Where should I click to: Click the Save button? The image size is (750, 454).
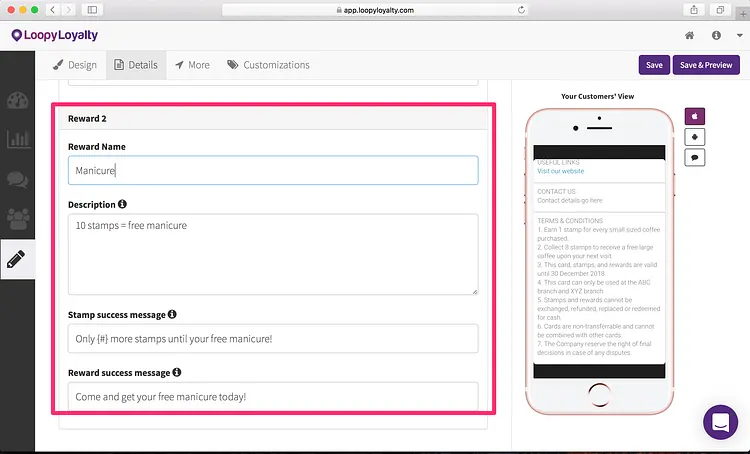tap(654, 65)
